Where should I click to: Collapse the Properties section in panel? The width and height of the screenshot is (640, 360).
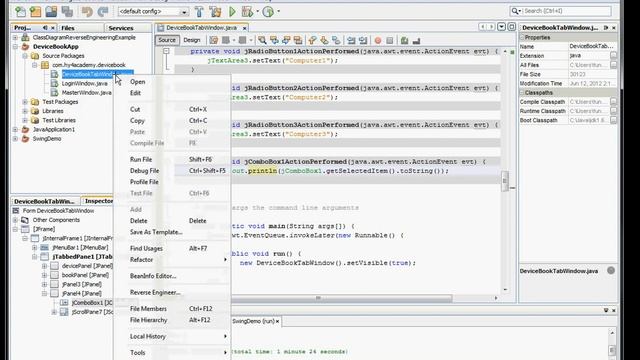pyautogui.click(x=522, y=38)
